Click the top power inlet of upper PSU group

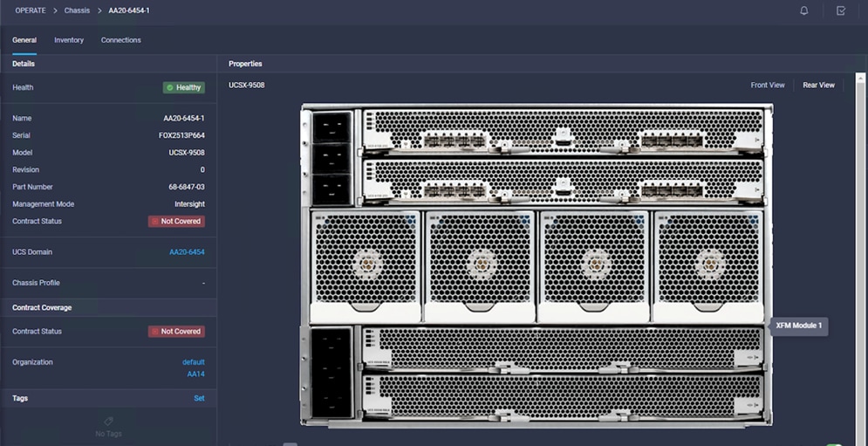[x=331, y=127]
